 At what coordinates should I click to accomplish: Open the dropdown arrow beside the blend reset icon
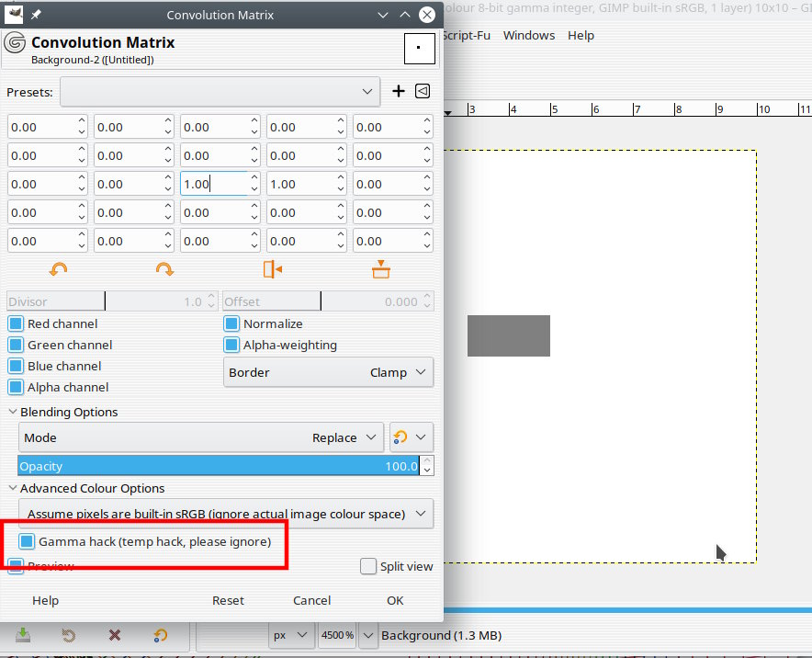coord(421,437)
